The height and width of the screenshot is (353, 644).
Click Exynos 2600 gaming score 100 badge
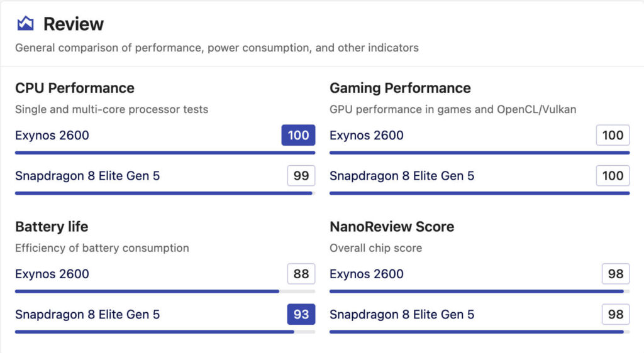click(x=613, y=135)
